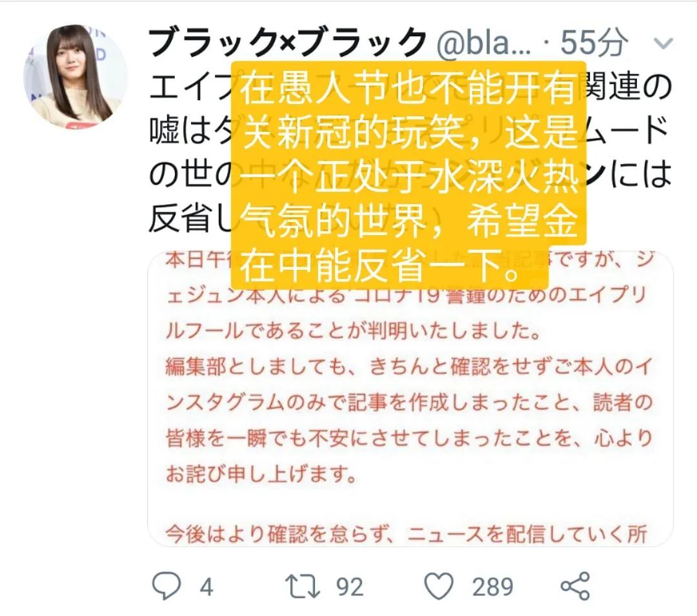Open the reply comment icon
The image size is (697, 616).
[167, 586]
